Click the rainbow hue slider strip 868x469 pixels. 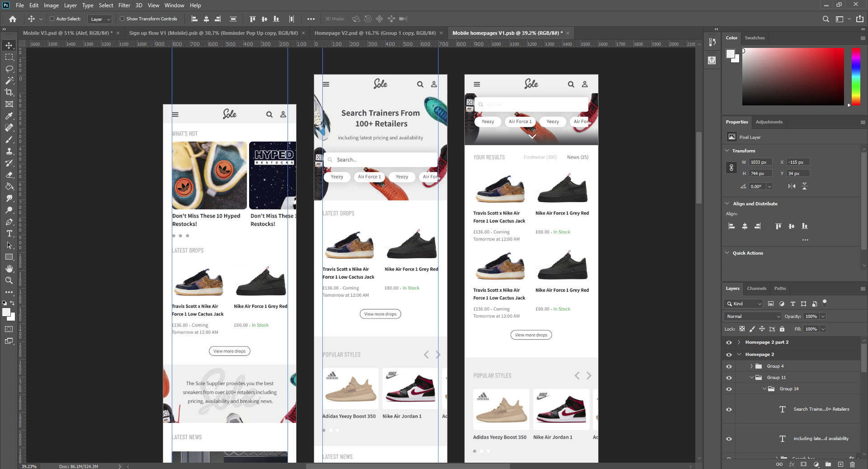pyautogui.click(x=856, y=77)
